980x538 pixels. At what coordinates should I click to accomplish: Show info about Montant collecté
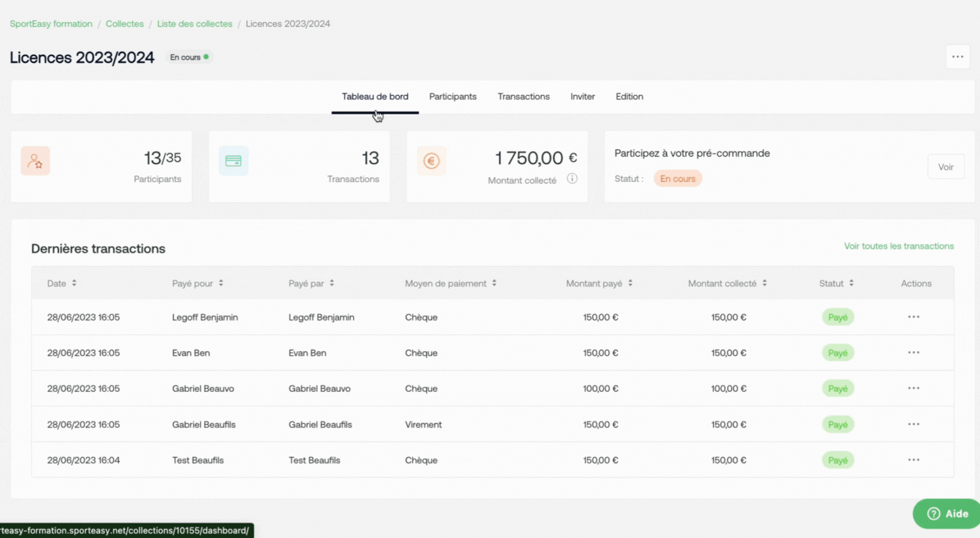(572, 179)
